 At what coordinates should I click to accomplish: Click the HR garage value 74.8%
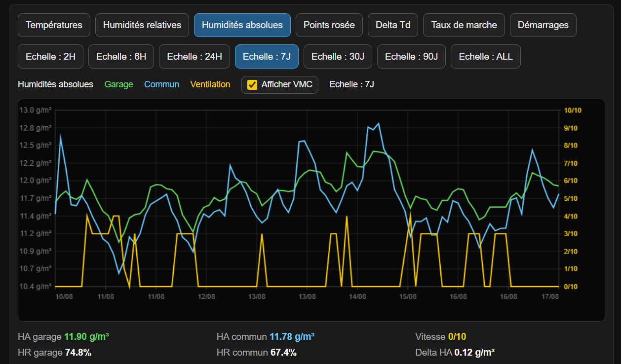(x=78, y=353)
